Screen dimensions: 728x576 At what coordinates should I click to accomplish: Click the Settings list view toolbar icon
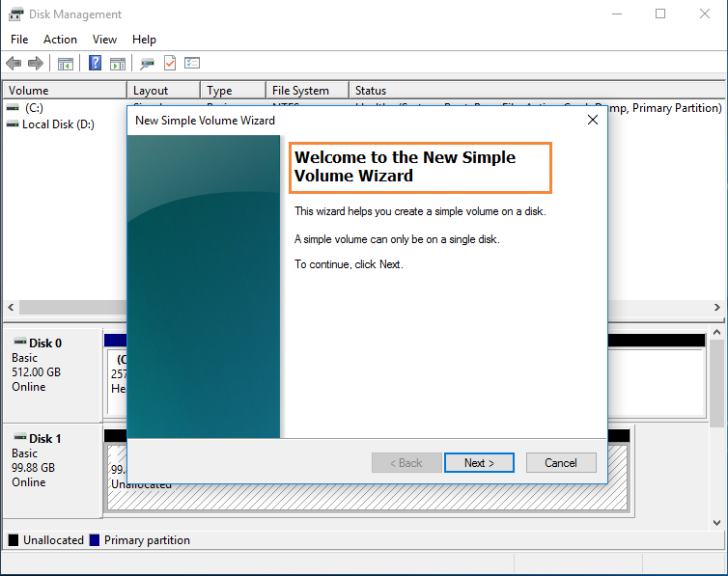point(192,63)
